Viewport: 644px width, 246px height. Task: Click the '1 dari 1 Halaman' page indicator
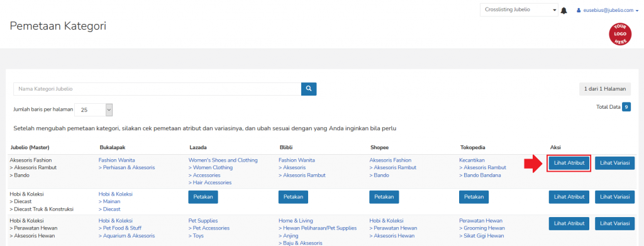click(605, 89)
